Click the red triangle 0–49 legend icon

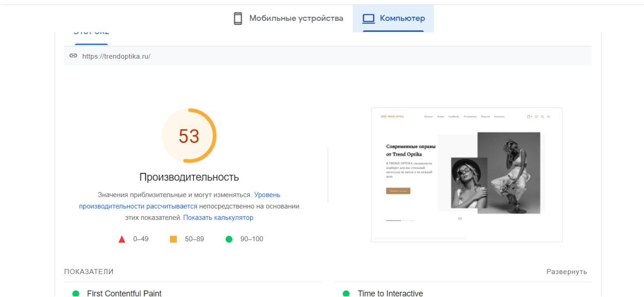(122, 239)
